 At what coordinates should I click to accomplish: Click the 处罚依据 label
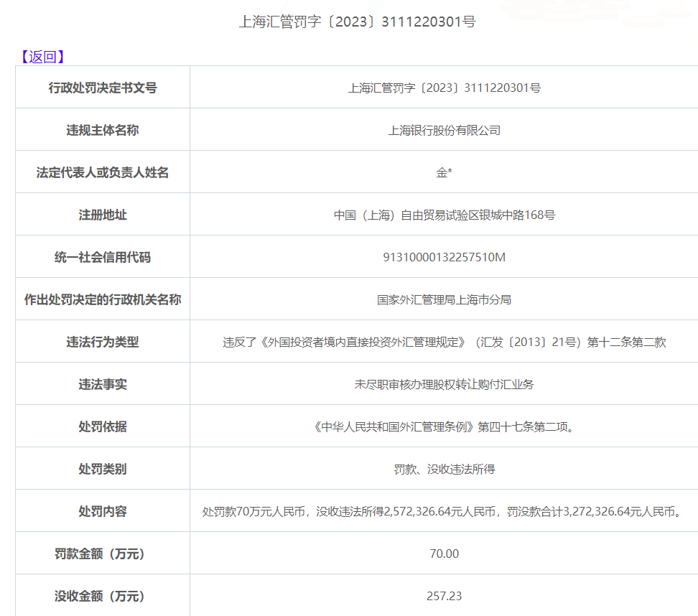tap(103, 426)
